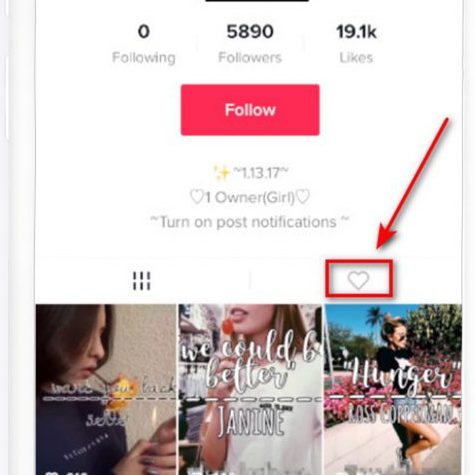Click the red arrow annotation

pos(413,183)
